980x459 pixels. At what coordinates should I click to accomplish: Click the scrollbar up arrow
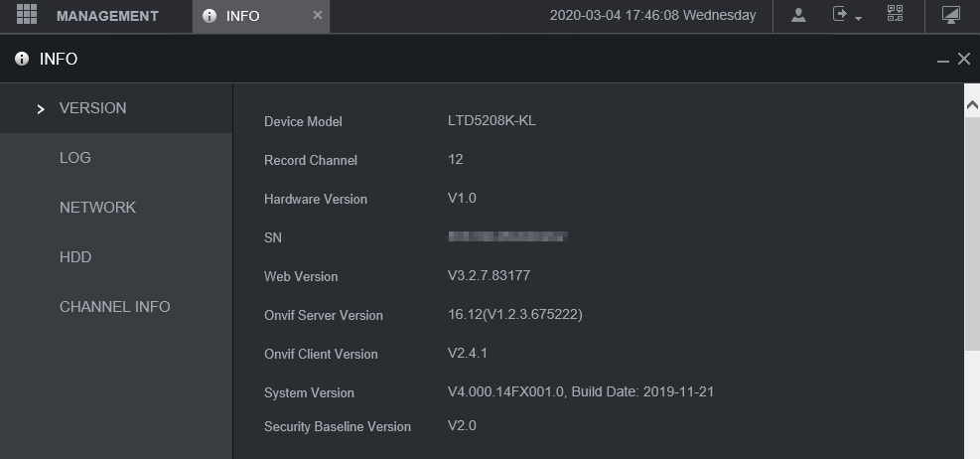[972, 103]
